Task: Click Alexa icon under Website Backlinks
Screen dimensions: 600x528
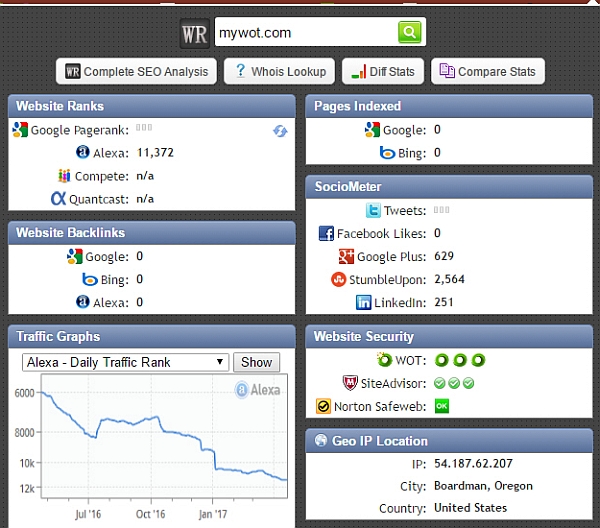Action: tap(83, 302)
